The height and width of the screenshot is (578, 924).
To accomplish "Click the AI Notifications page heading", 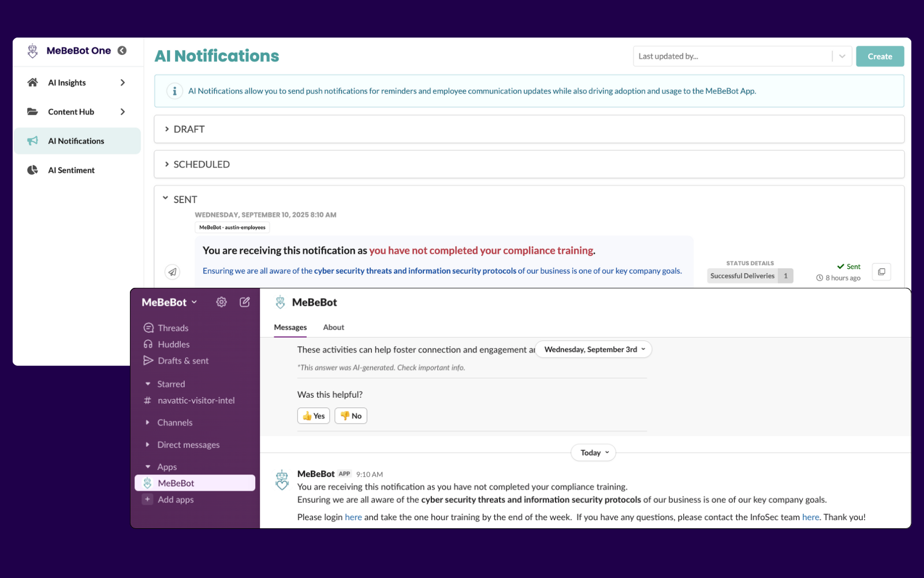I will tap(217, 56).
